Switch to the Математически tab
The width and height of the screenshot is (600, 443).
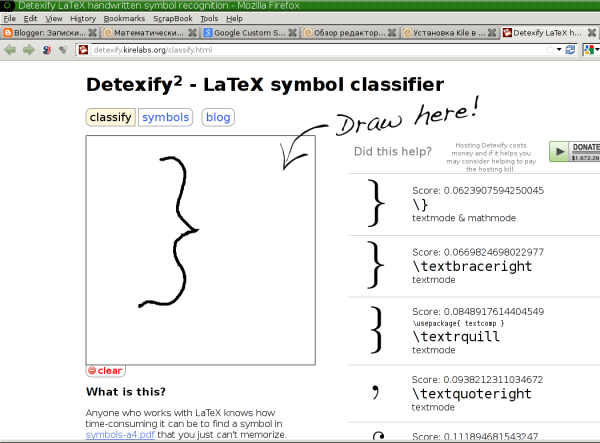pos(150,33)
